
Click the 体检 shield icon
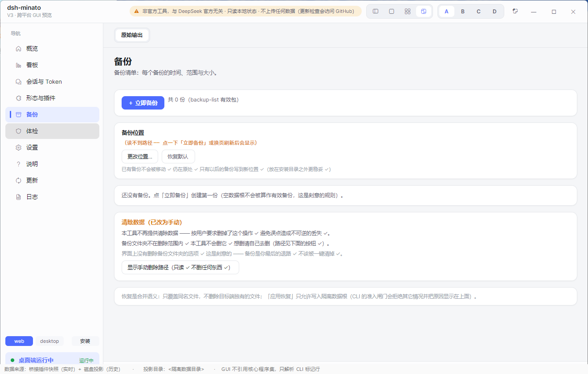(18, 131)
